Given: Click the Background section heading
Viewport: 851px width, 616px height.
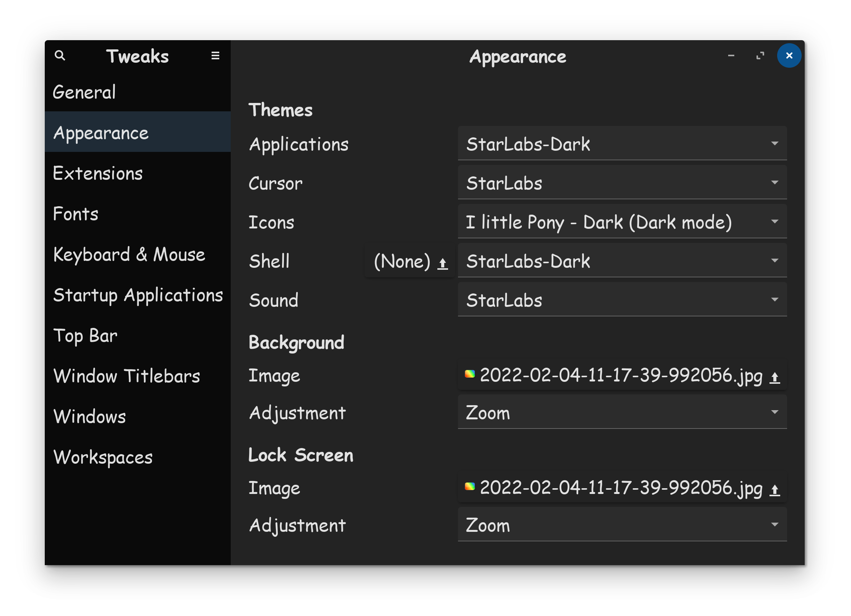Looking at the screenshot, I should [x=297, y=342].
